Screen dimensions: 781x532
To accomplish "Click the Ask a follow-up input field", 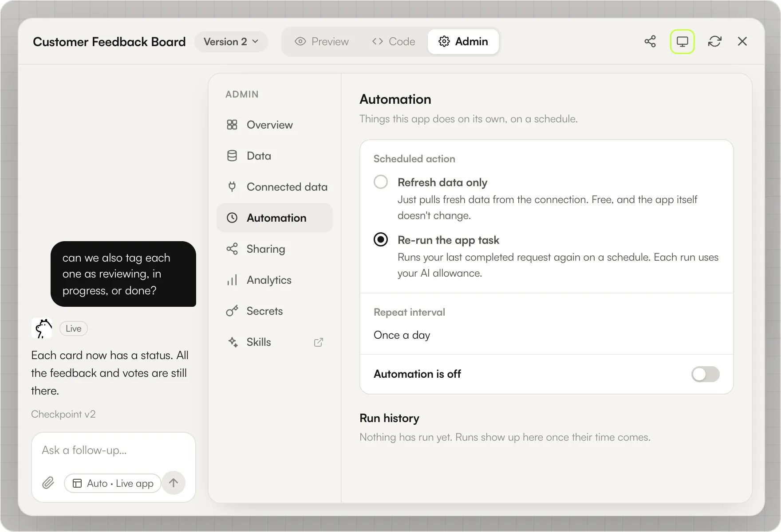I will click(x=114, y=450).
